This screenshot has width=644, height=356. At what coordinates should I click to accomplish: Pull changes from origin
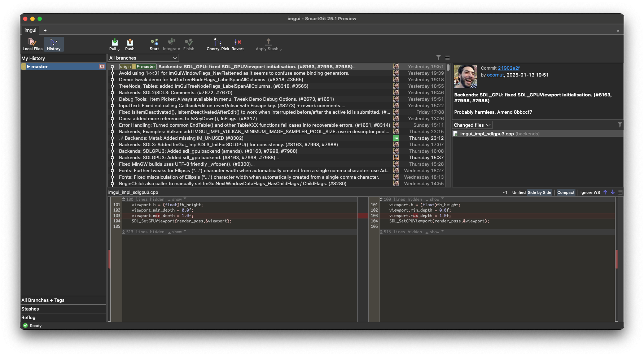[x=113, y=44]
